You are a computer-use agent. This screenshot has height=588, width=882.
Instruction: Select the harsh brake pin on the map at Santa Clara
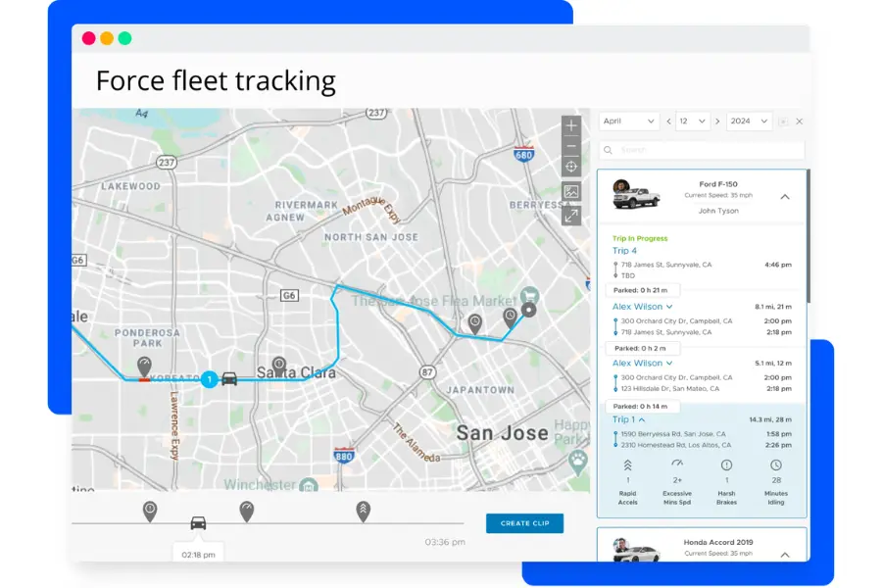(x=279, y=366)
